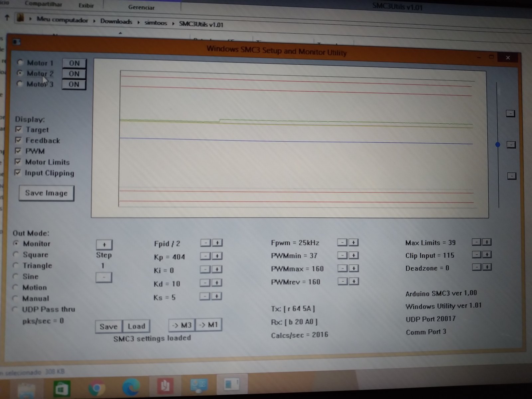Image resolution: width=532 pixels, height=399 pixels.
Task: Lower Fpwm frequency with minus button
Action: click(x=342, y=242)
